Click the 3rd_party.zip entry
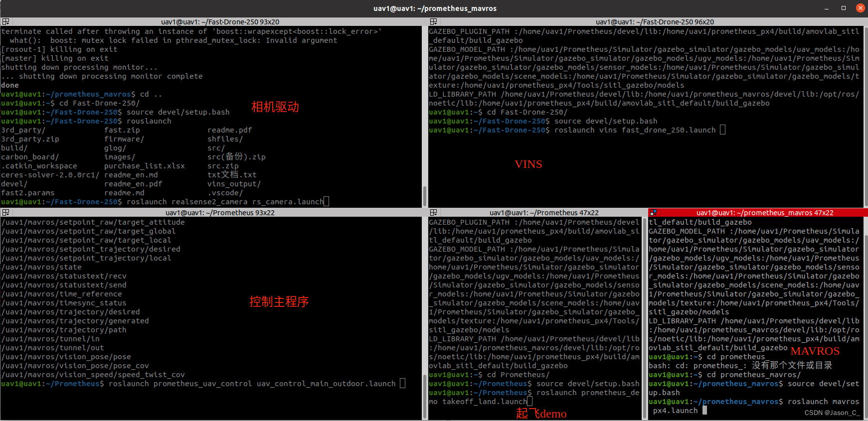 coord(30,139)
